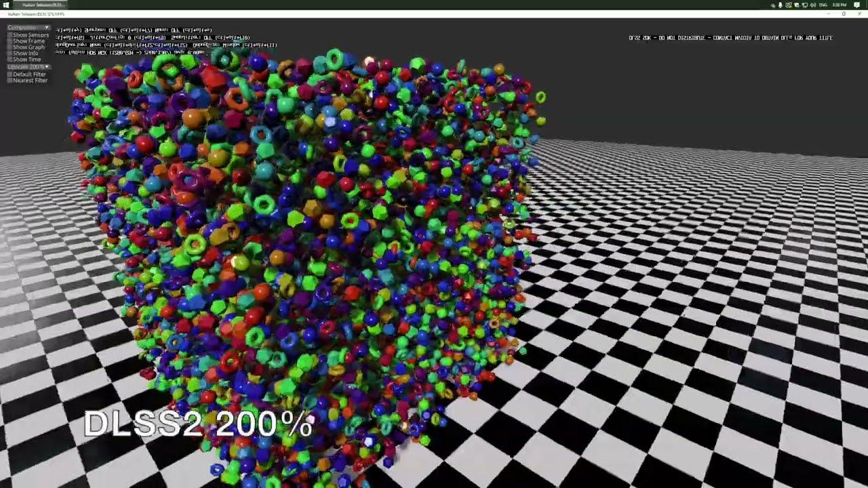Enable Show Frame checkbox
Image resolution: width=868 pixels, height=488 pixels.
pos(9,41)
